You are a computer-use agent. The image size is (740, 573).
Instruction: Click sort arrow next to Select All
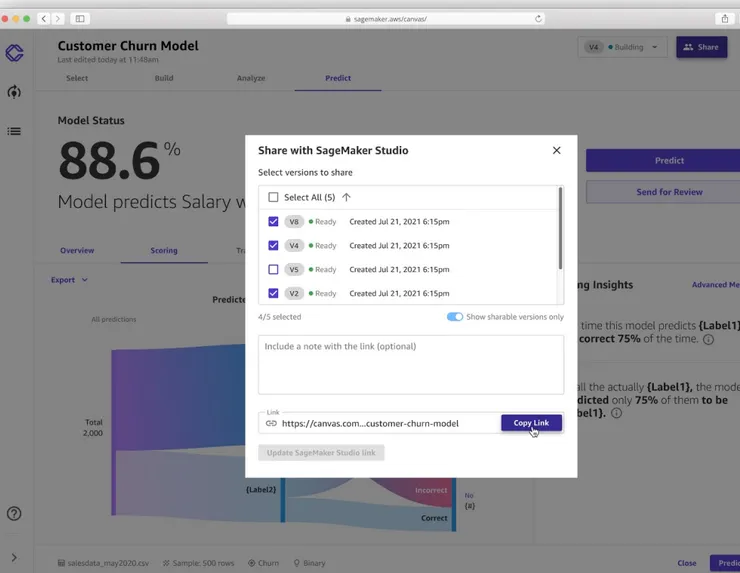point(346,197)
